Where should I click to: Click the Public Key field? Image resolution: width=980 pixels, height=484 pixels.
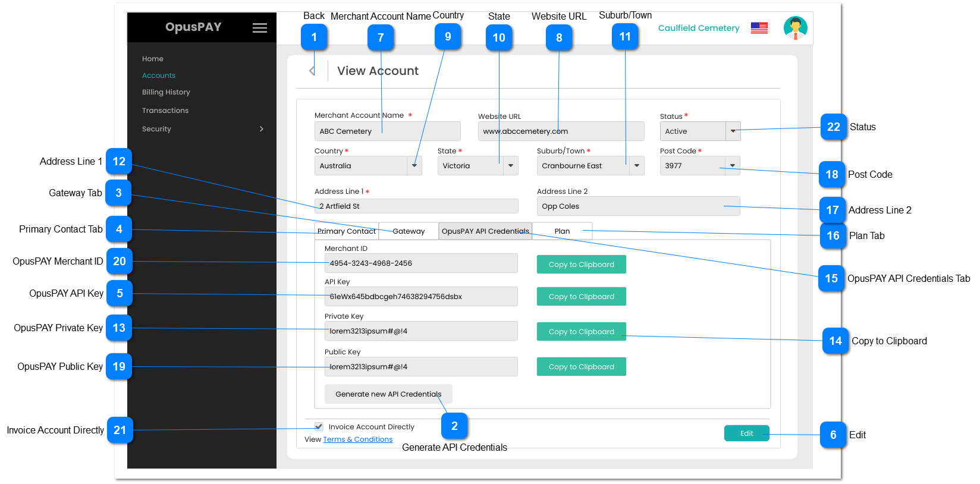[421, 366]
